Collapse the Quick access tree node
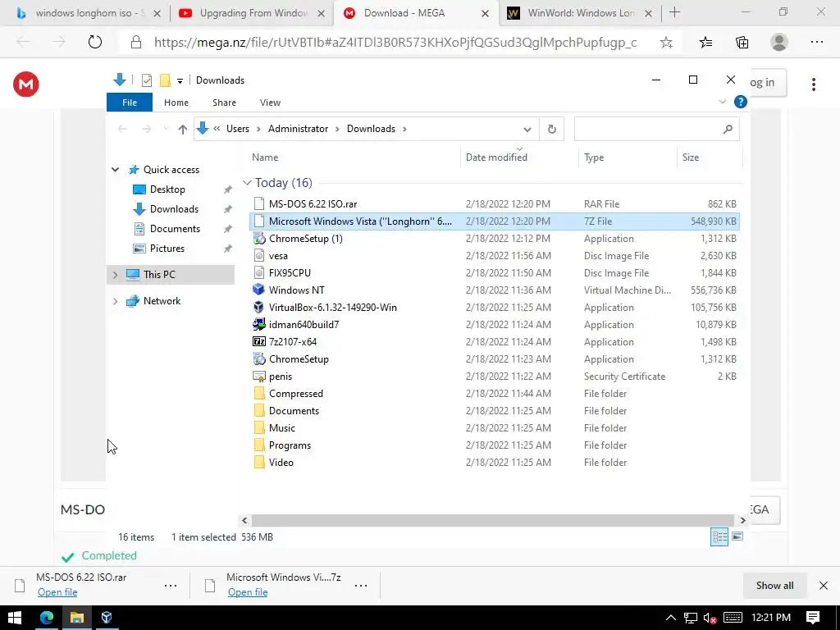840x630 pixels. (x=115, y=169)
